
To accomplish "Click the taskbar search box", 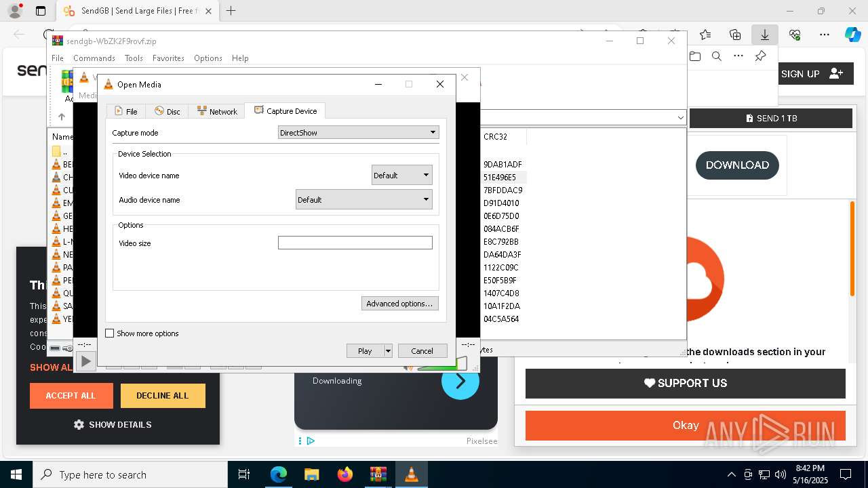I will (130, 474).
